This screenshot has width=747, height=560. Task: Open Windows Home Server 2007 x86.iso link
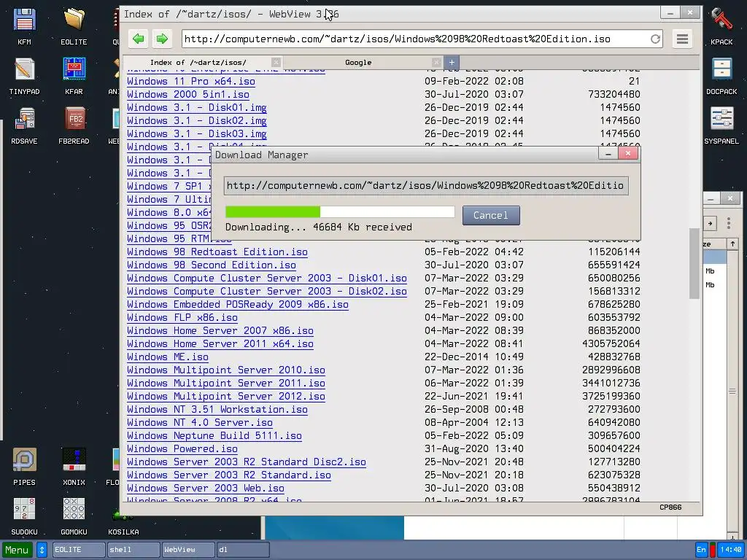(x=220, y=330)
